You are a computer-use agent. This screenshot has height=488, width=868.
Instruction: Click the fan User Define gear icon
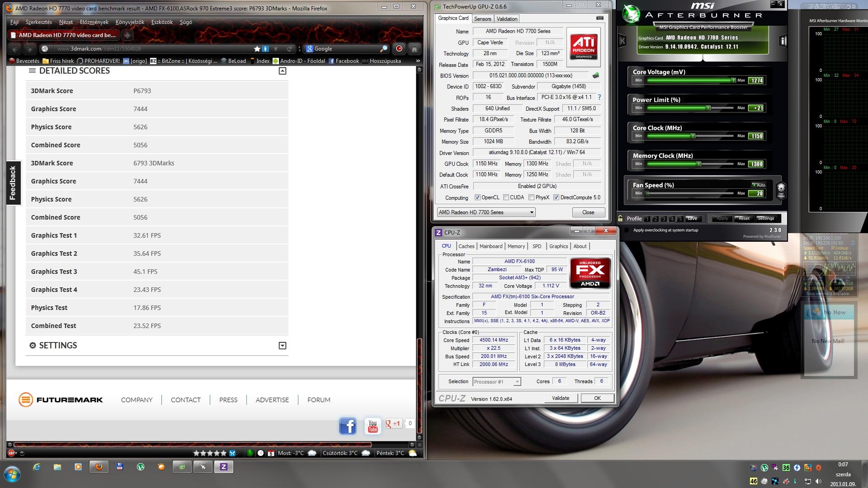point(781,190)
